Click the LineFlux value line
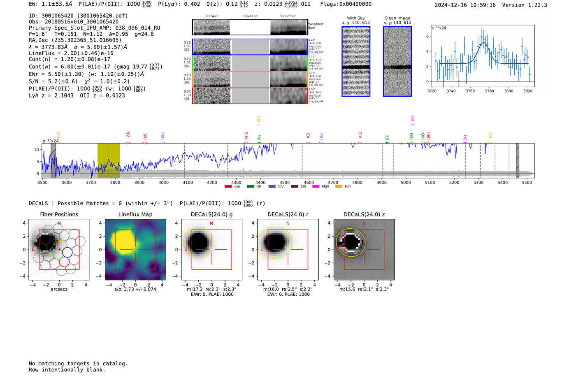 (71, 53)
